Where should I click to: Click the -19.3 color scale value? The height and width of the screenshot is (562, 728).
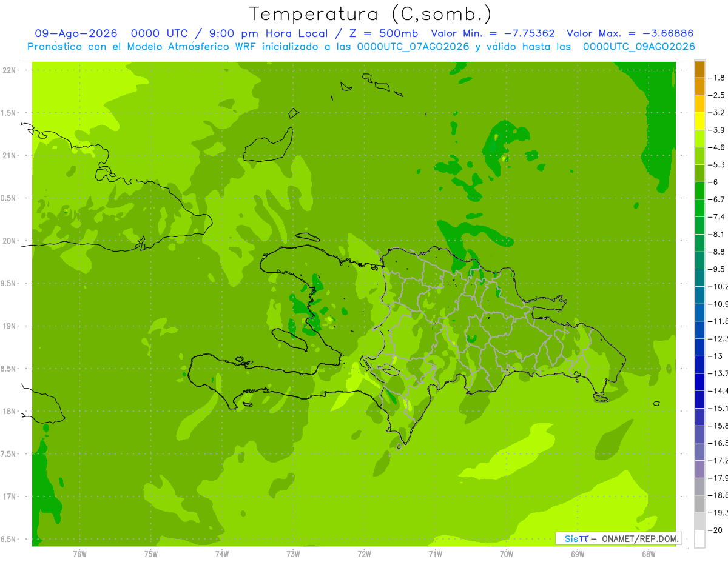coord(720,512)
